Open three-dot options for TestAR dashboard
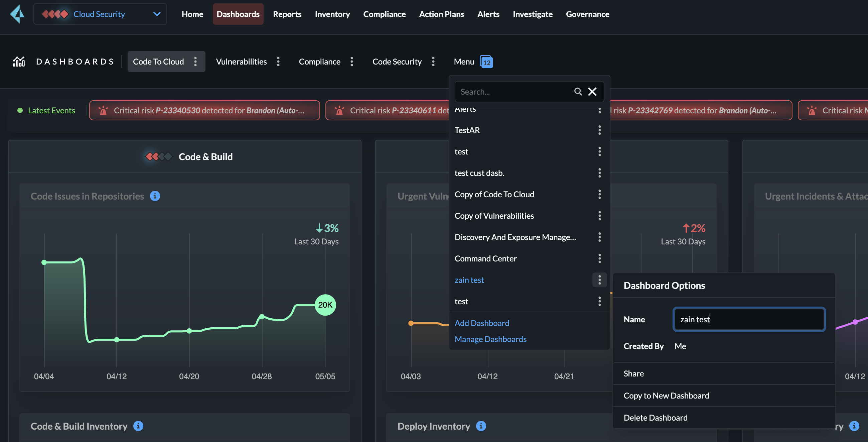The height and width of the screenshot is (442, 868). 599,130
